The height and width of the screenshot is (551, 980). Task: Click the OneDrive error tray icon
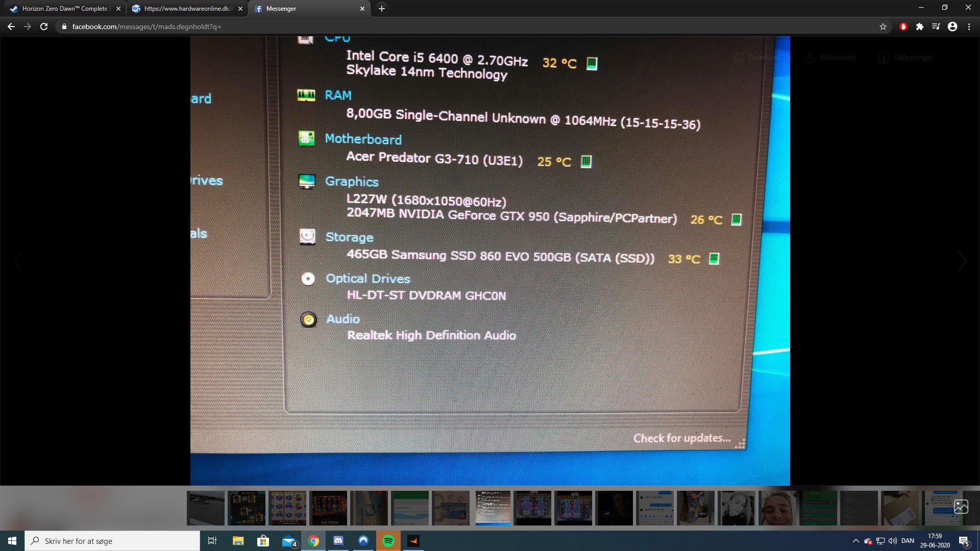[x=868, y=541]
